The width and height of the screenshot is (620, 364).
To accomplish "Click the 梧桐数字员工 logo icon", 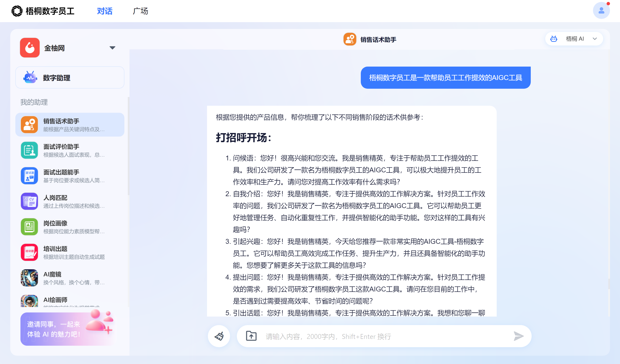I will (17, 11).
